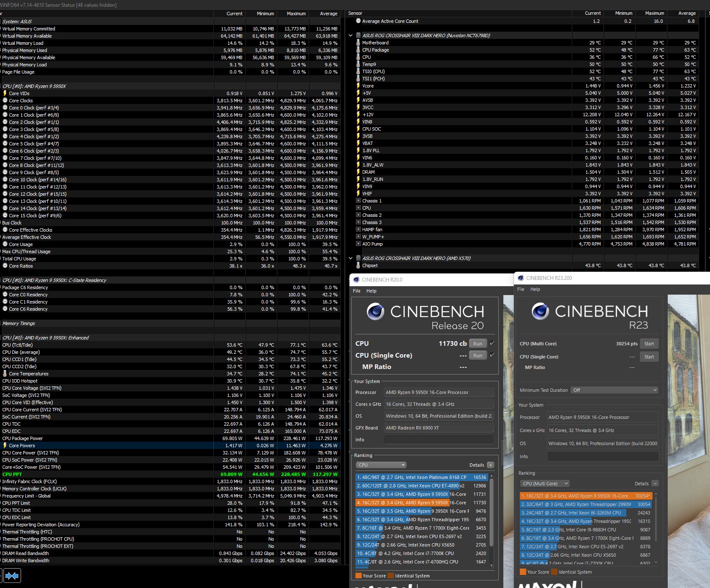
Task: Click the thermometer icon beside Chipset
Action: click(358, 265)
